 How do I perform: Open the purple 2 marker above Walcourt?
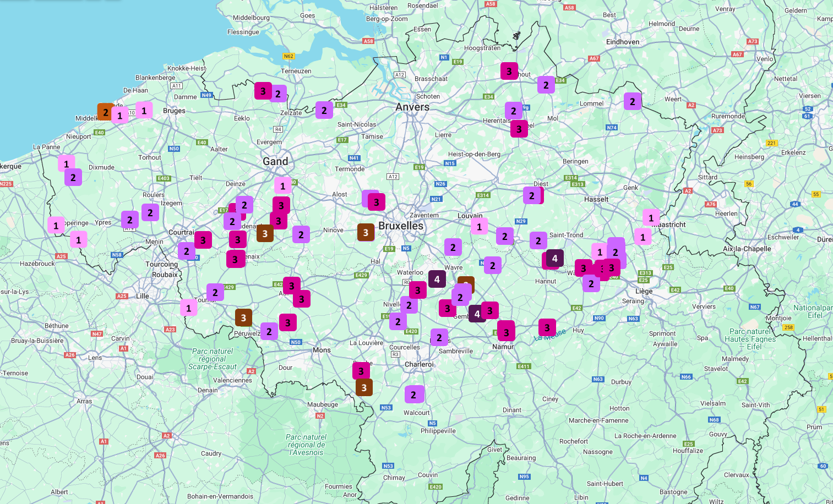(x=413, y=395)
